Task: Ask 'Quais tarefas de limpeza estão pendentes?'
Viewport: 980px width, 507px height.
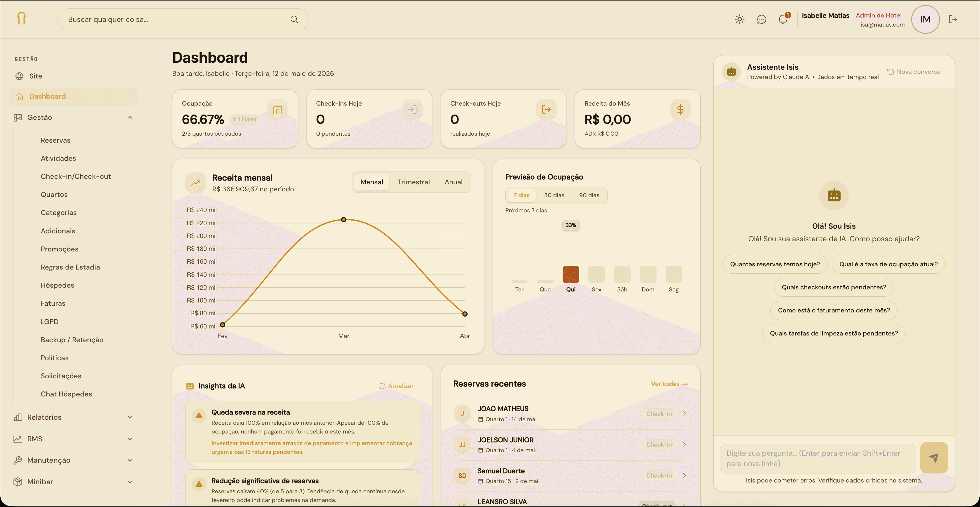Action: pos(834,333)
